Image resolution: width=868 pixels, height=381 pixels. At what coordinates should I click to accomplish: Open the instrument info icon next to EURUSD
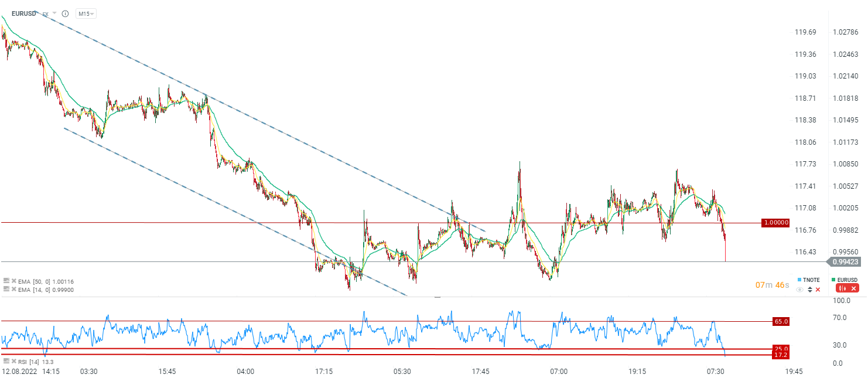(x=65, y=13)
